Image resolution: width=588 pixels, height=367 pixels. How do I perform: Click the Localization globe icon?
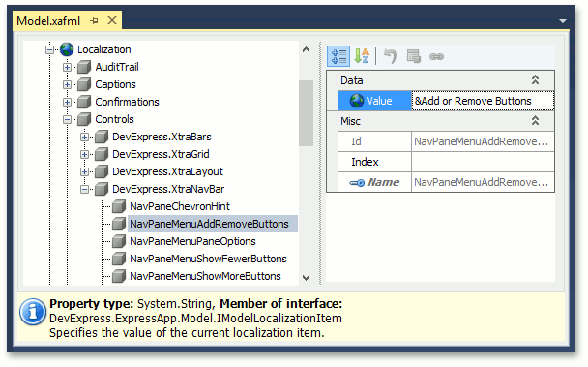click(x=67, y=49)
